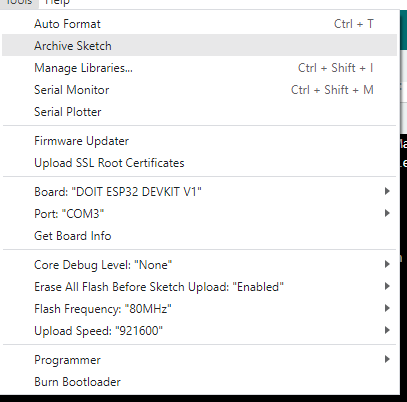Choose Archive Sketch from the menu
The image size is (407, 402).
click(199, 45)
